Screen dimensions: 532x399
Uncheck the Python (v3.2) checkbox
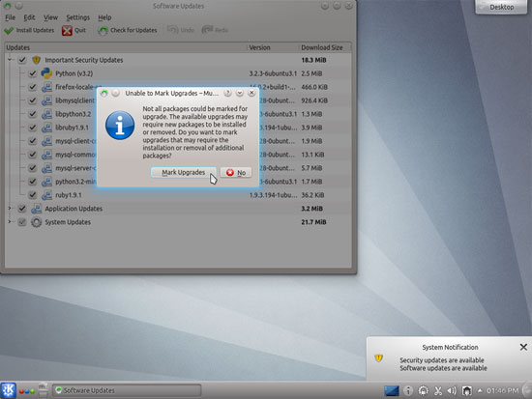[x=33, y=73]
